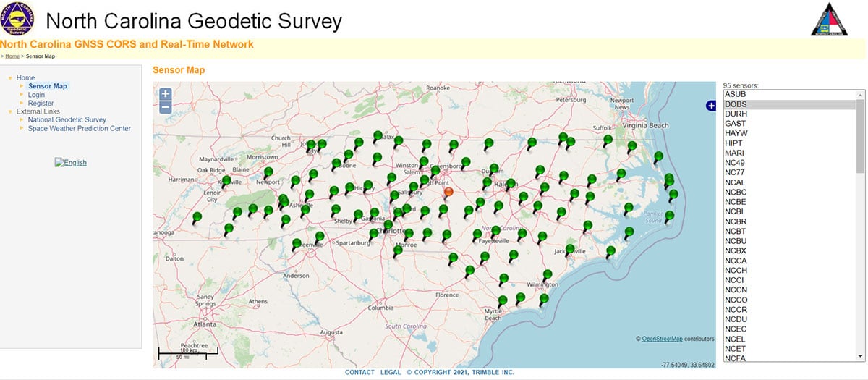The height and width of the screenshot is (380, 868).
Task: Select NCCH in the sensor list
Action: [x=789, y=270]
